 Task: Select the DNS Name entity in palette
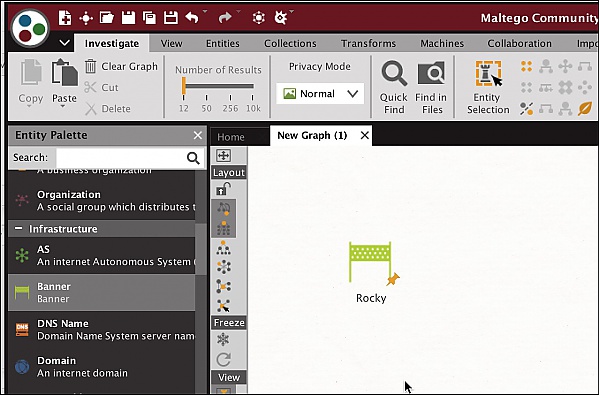pos(102,329)
